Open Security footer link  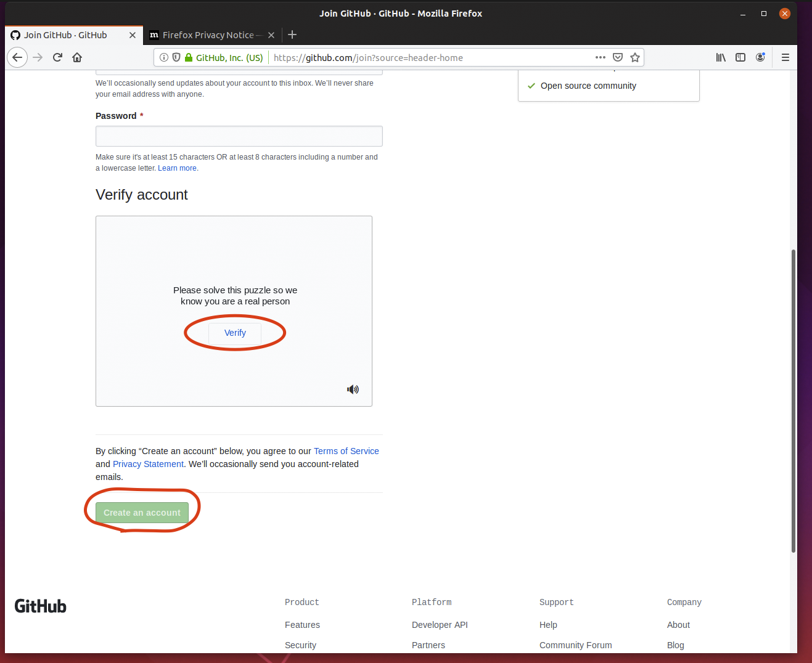[300, 645]
